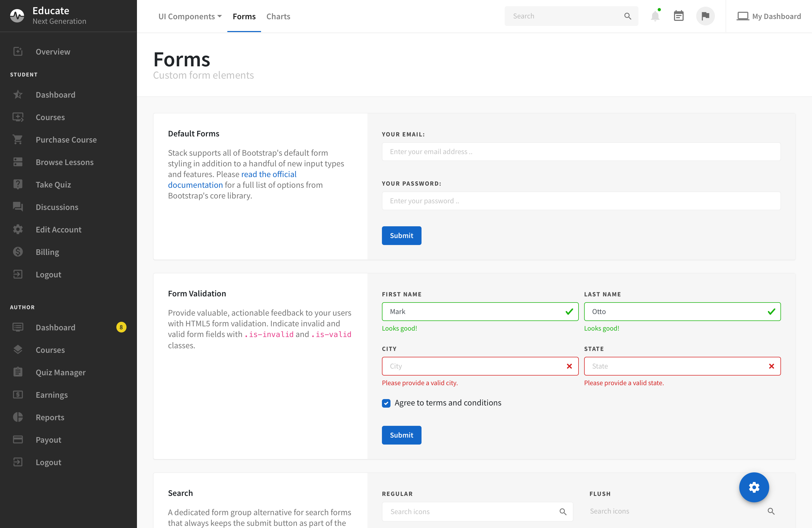Screen dimensions: 812x528
Task: Open Author Dashboard with badge 8
Action: [56, 327]
